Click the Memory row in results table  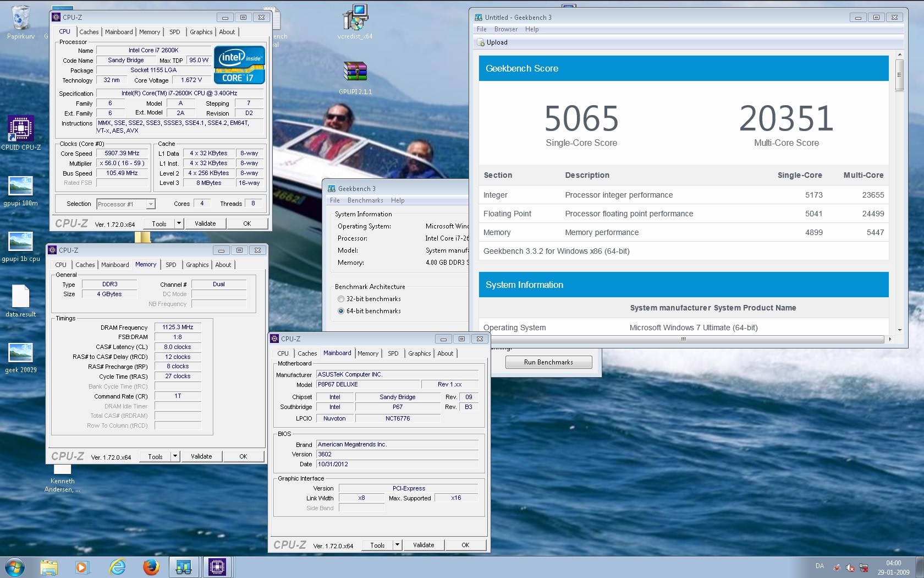pyautogui.click(x=684, y=232)
